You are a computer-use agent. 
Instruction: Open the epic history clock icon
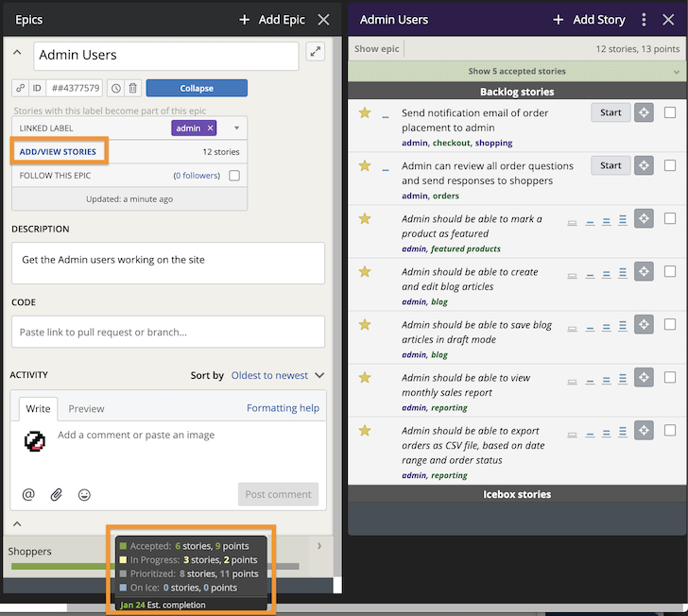pos(115,88)
